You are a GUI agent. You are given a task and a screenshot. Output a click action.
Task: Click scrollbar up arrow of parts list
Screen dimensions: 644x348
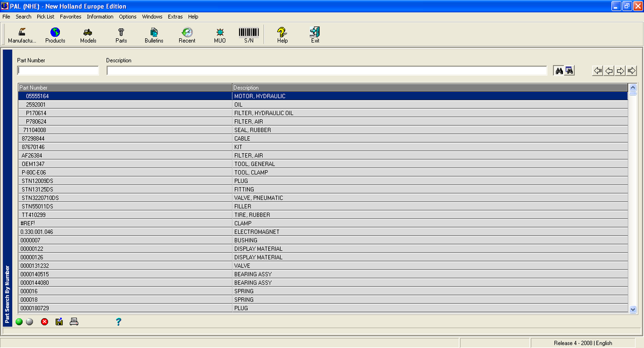(x=633, y=88)
